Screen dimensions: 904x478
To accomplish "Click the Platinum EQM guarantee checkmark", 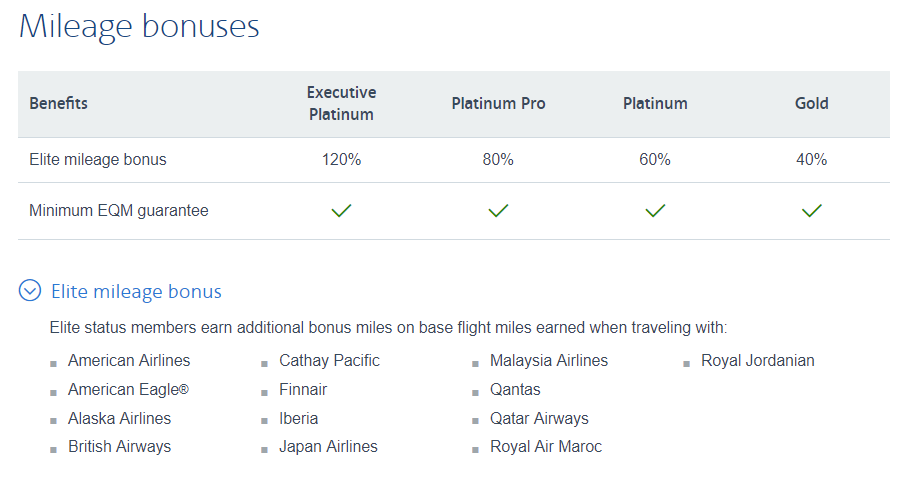I will click(655, 211).
